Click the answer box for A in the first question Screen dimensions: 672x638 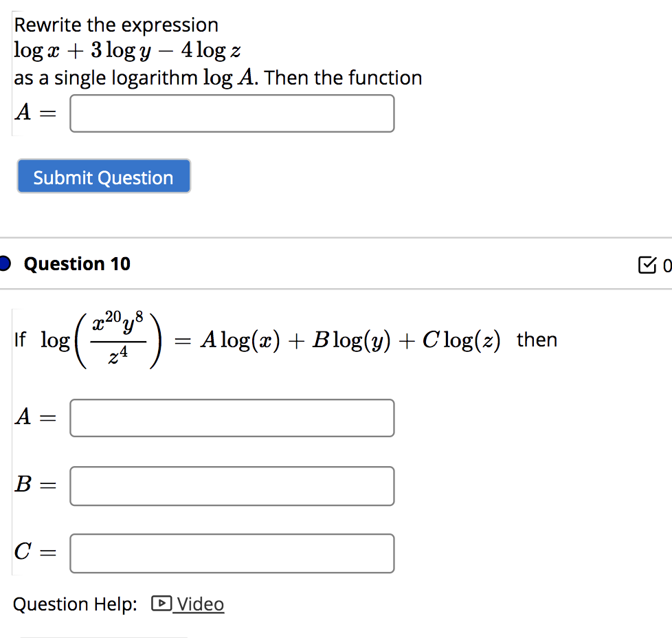(232, 113)
